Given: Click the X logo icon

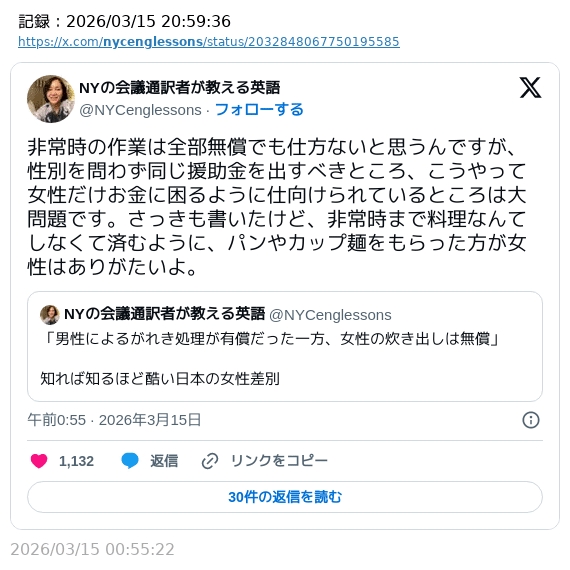Looking at the screenshot, I should point(530,88).
